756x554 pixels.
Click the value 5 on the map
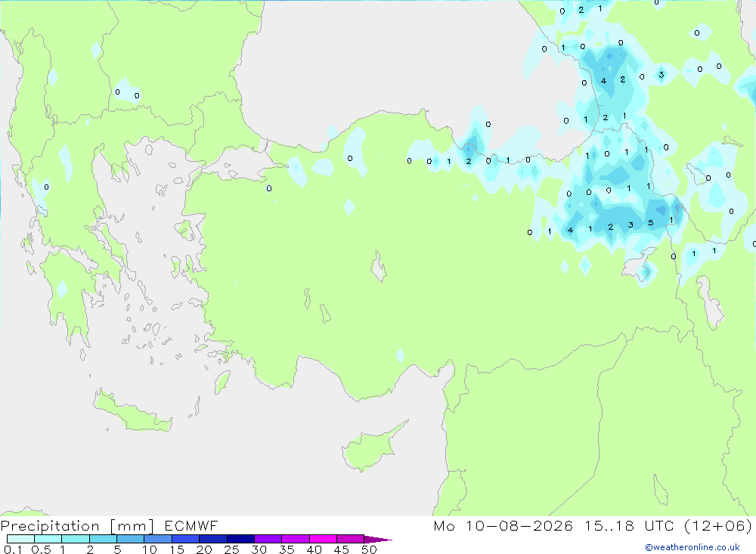651,223
